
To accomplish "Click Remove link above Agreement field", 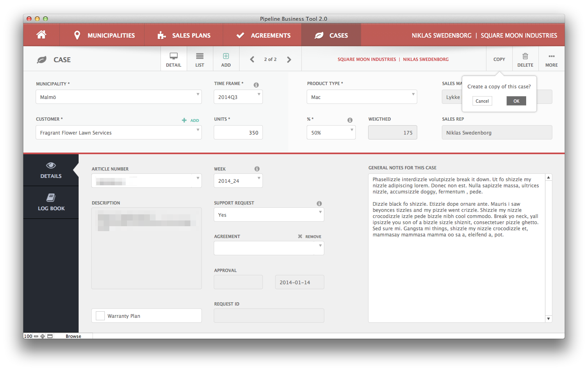I will coord(310,236).
